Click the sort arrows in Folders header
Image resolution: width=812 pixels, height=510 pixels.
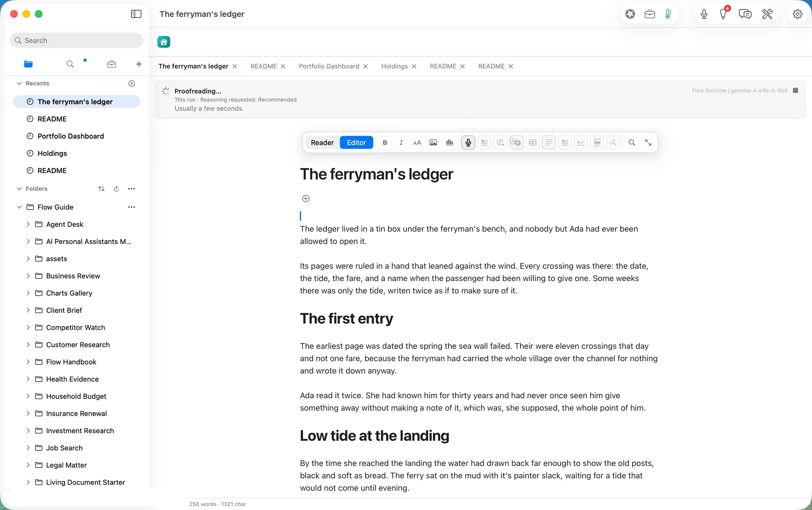click(x=101, y=189)
